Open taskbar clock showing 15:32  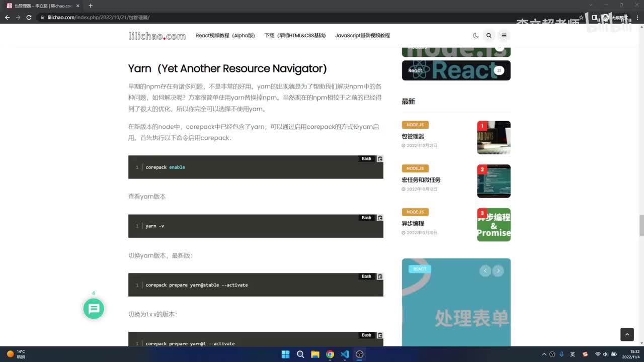click(x=631, y=354)
